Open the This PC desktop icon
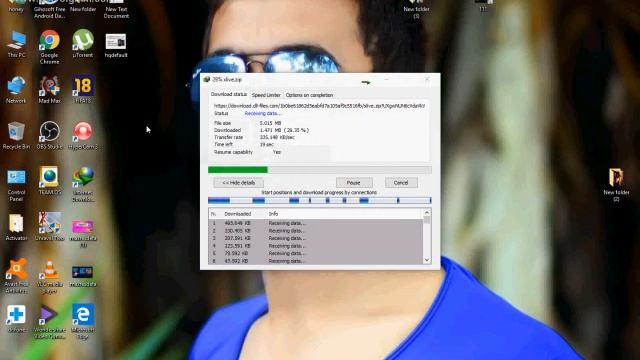 (x=16, y=44)
